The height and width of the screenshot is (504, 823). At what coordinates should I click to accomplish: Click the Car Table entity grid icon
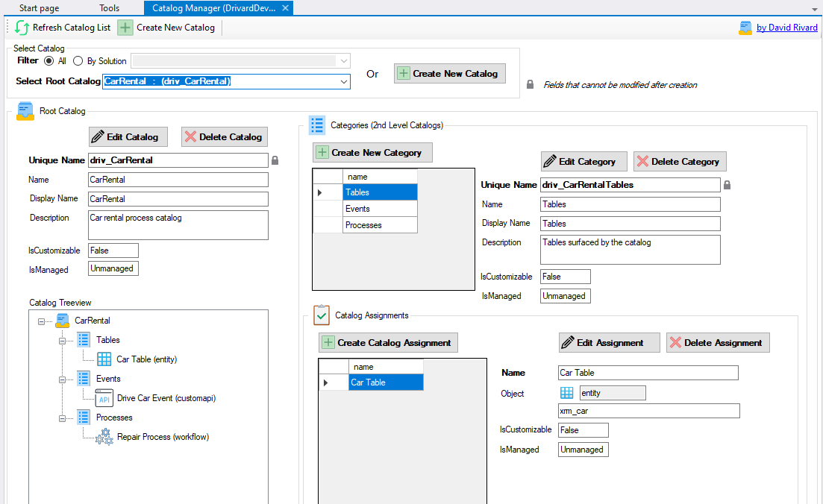(x=104, y=359)
